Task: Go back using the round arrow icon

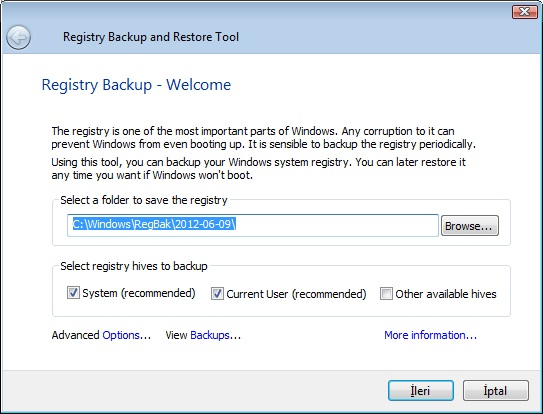Action: point(18,37)
